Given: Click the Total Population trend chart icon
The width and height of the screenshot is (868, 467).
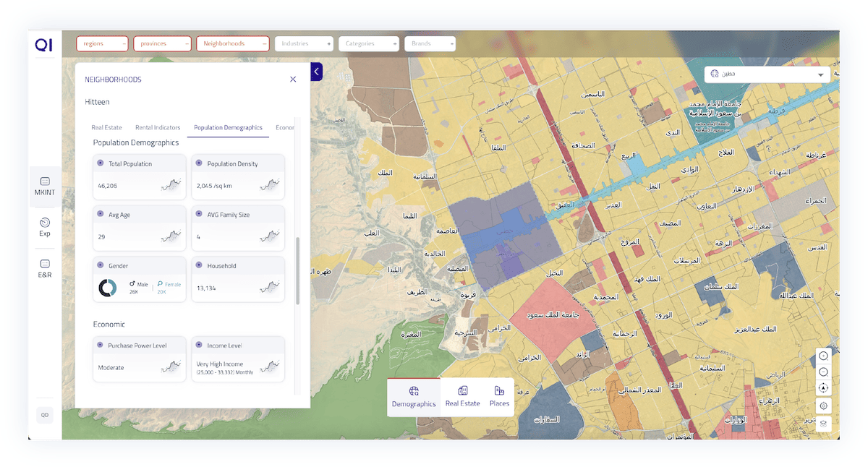Looking at the screenshot, I should (171, 186).
